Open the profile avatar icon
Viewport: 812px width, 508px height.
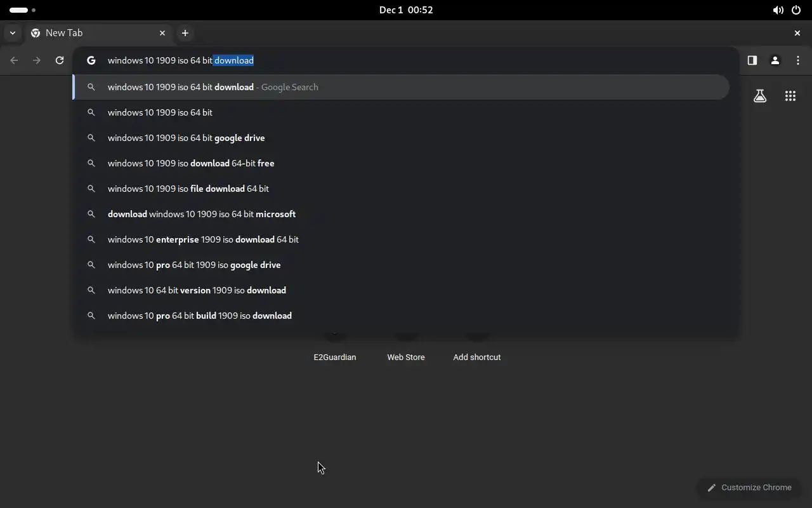[x=775, y=60]
